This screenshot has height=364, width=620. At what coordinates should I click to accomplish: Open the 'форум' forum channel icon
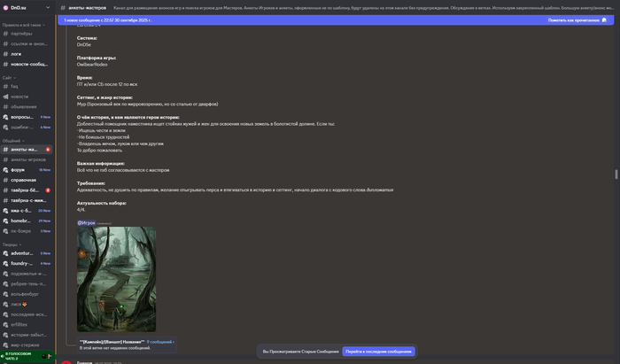[5, 169]
